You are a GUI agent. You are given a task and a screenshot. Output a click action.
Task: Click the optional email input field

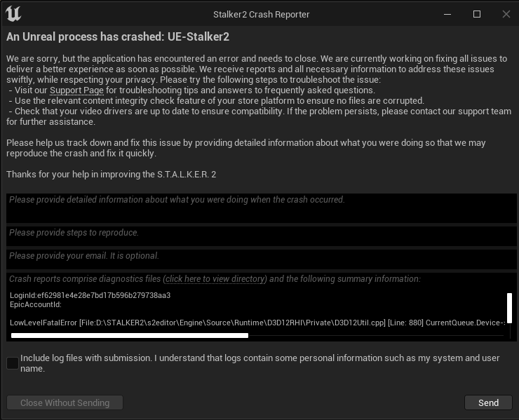coord(259,259)
